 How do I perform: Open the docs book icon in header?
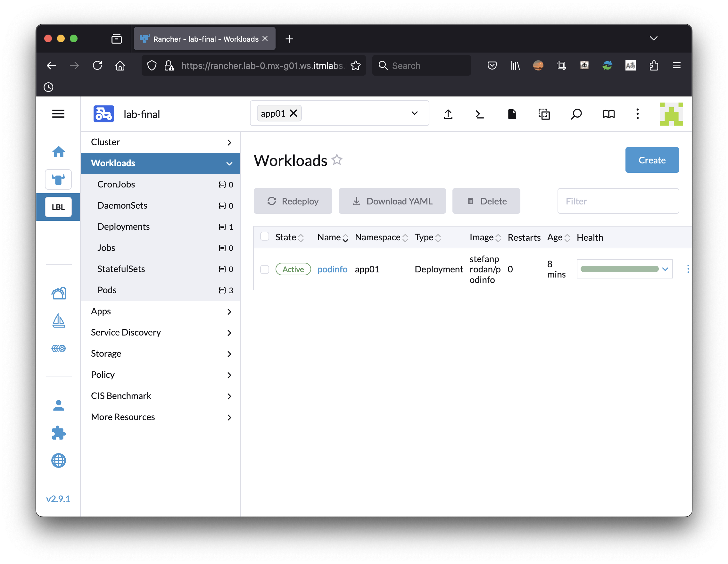[609, 114]
